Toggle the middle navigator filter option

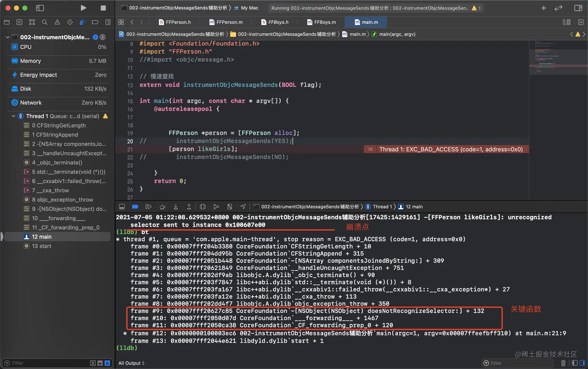(100, 363)
